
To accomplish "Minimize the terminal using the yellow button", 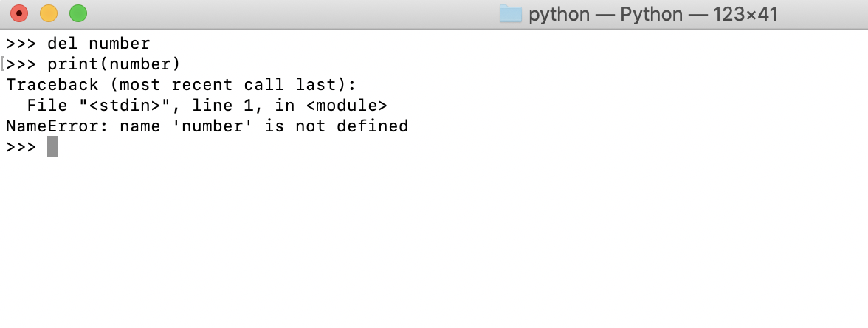I will [49, 13].
